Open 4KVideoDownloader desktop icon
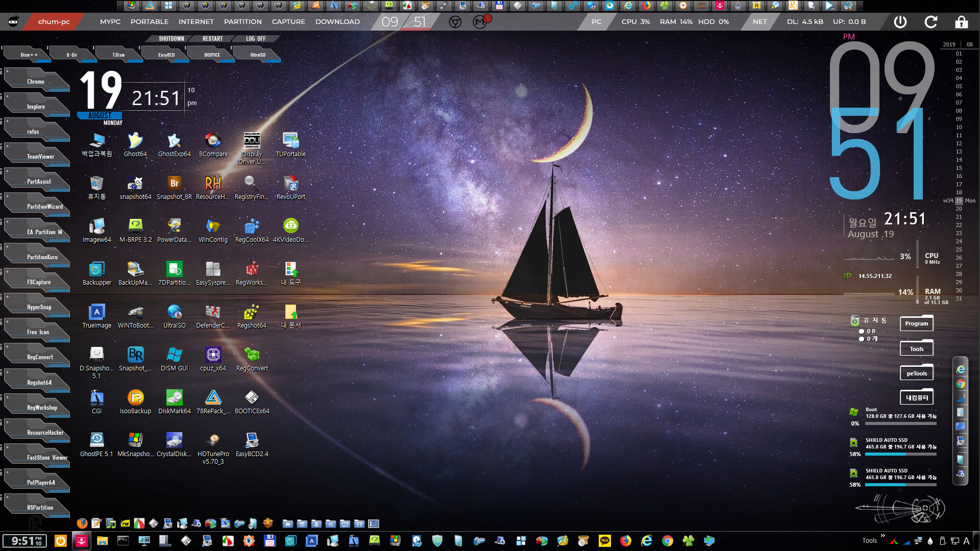The image size is (980, 551). [291, 230]
